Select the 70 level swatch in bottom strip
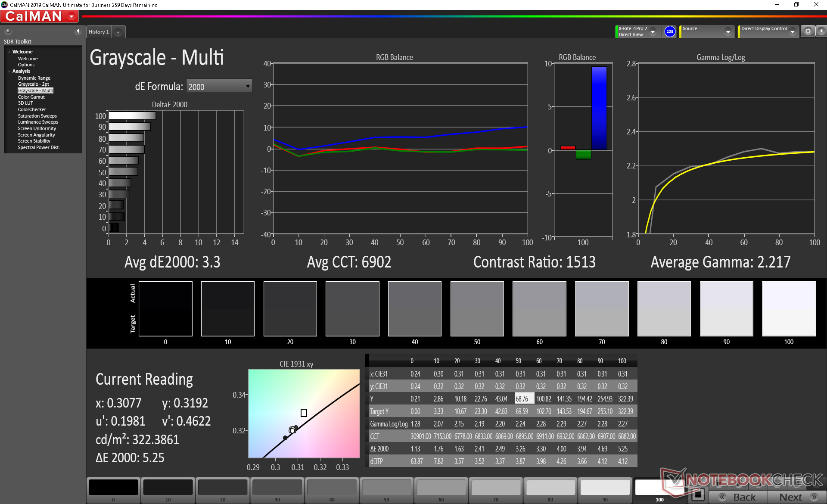 coord(496,490)
